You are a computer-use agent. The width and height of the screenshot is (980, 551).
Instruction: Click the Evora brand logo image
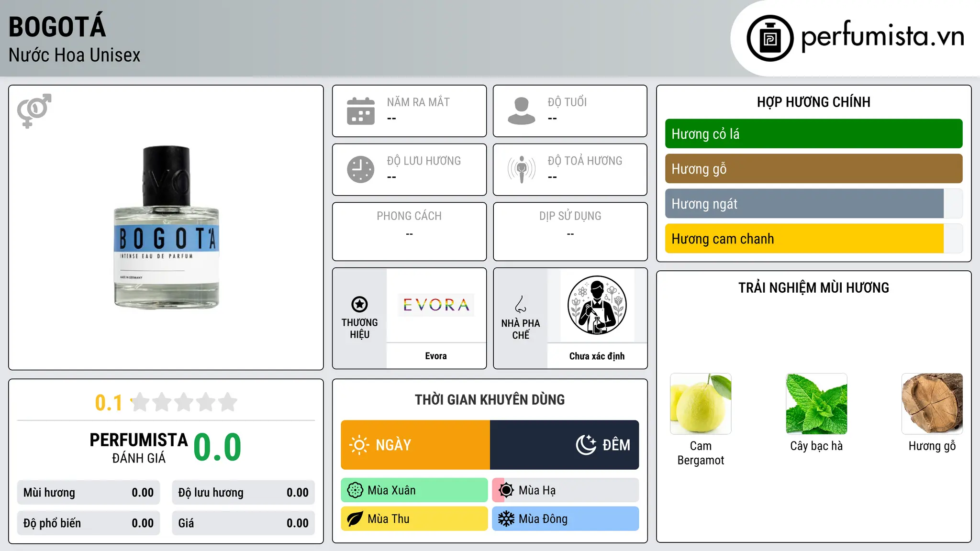tap(436, 305)
